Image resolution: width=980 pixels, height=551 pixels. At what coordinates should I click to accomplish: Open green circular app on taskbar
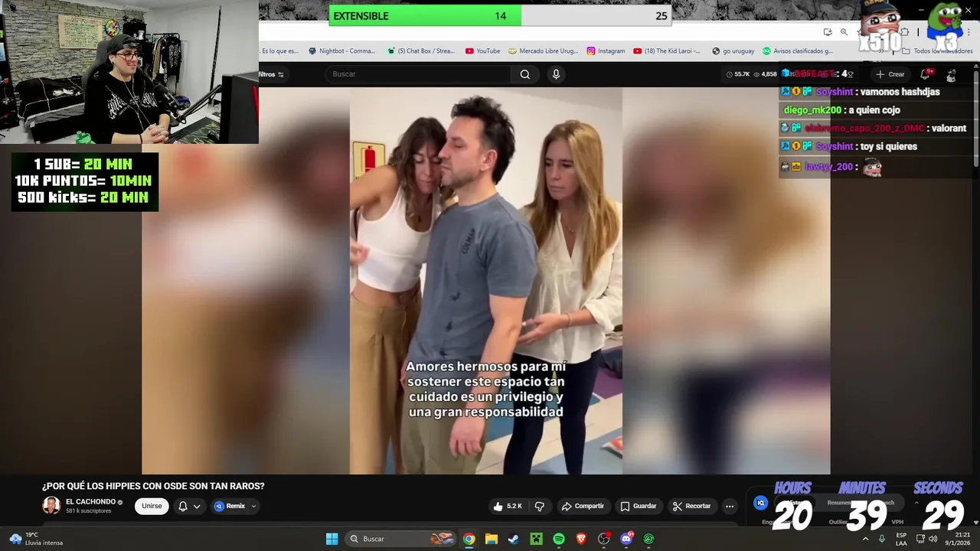coord(648,539)
